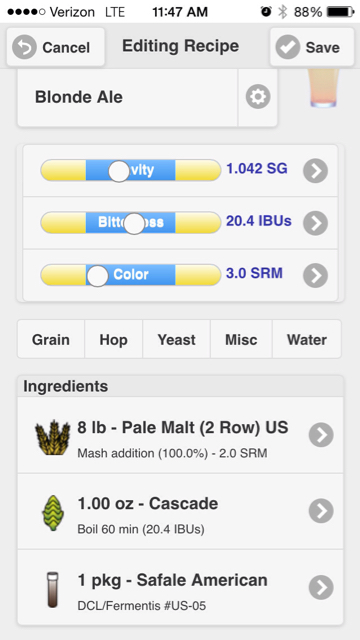Expand gravity details chevron at 1.042 SG
Image resolution: width=360 pixels, height=640 pixels.
click(316, 171)
